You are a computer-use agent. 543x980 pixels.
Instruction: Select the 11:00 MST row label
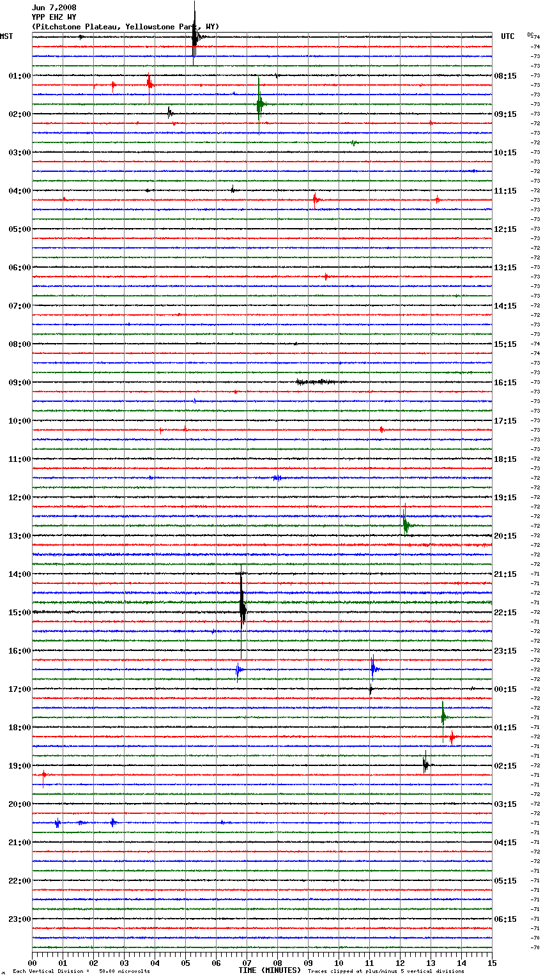click(x=20, y=459)
